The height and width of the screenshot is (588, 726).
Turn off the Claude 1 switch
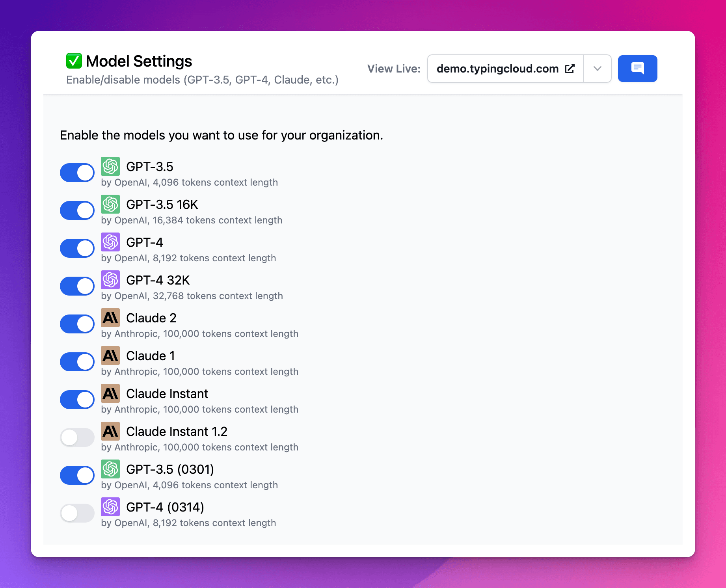(x=77, y=362)
